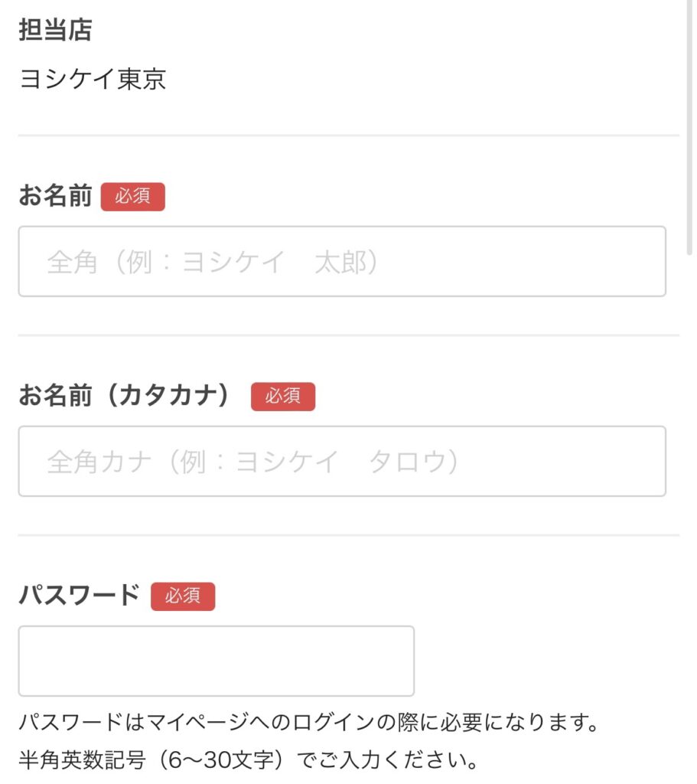This screenshot has width=697, height=784.
Task: Click the 必須 badge beside パスワード
Action: [x=183, y=596]
